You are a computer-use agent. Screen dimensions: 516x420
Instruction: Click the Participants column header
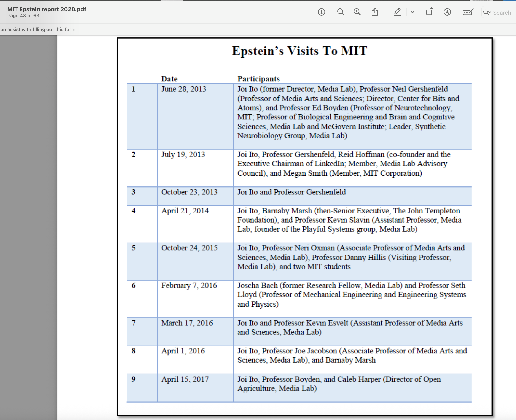(258, 79)
